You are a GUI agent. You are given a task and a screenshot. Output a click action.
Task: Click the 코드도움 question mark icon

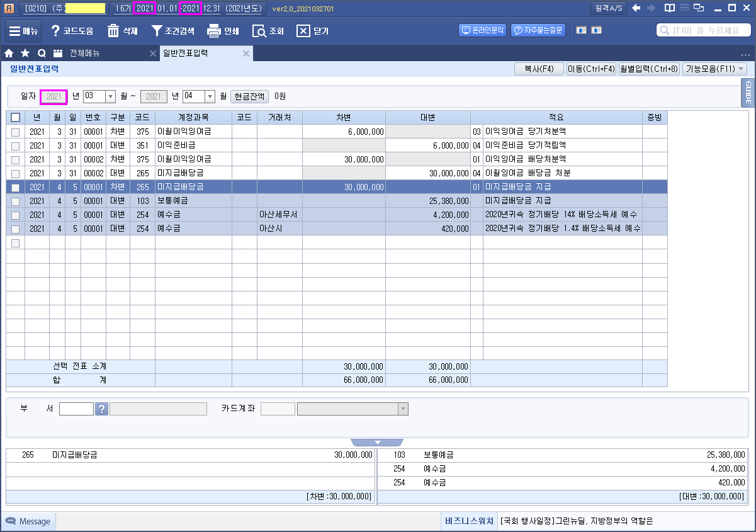pyautogui.click(x=55, y=31)
